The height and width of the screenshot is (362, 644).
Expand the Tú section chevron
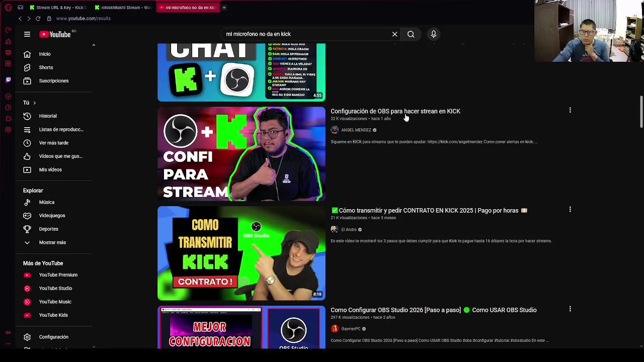(34, 103)
